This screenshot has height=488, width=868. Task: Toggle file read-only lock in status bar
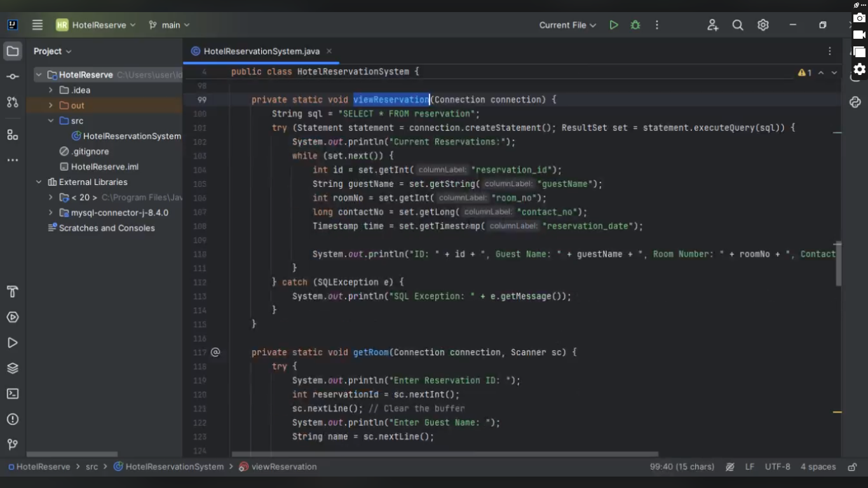coord(852,467)
